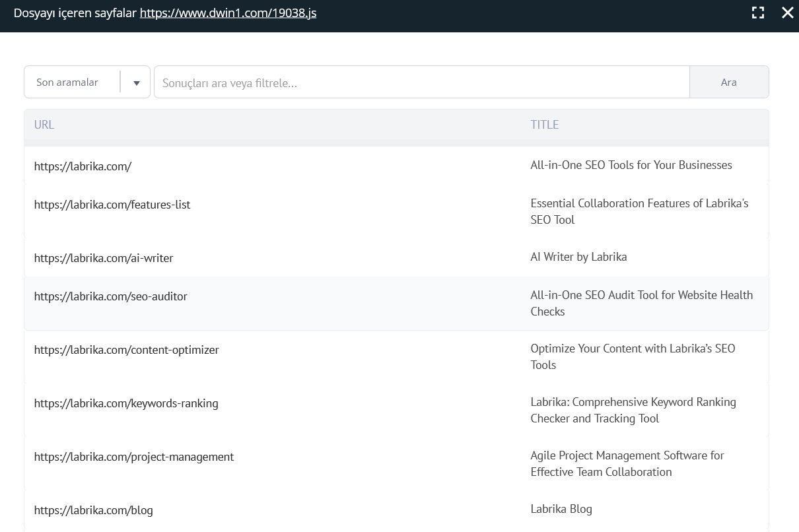Open the Son aramalar dropdown
Image resolution: width=799 pixels, height=532 pixels.
click(x=71, y=83)
